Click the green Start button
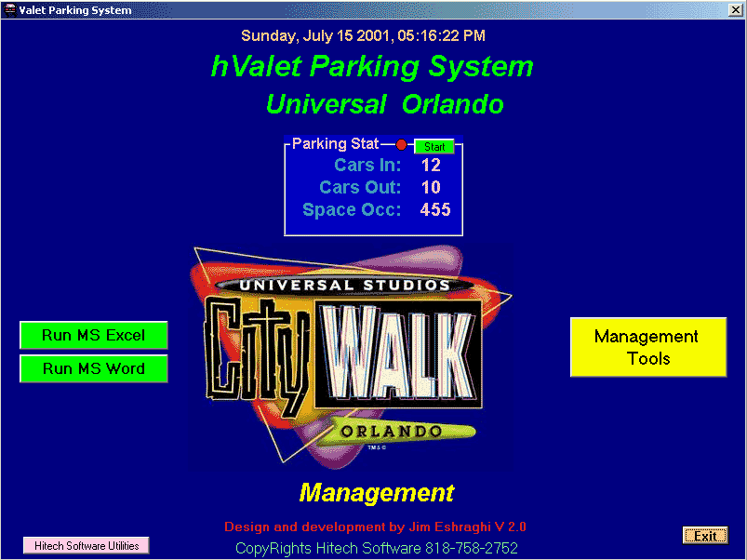 pyautogui.click(x=434, y=147)
